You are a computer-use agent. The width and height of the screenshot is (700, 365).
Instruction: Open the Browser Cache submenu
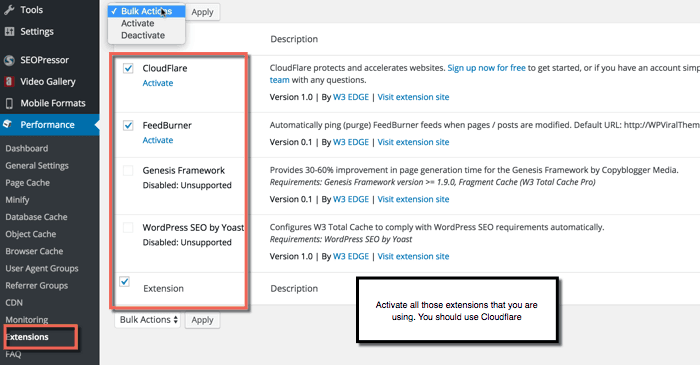[34, 251]
